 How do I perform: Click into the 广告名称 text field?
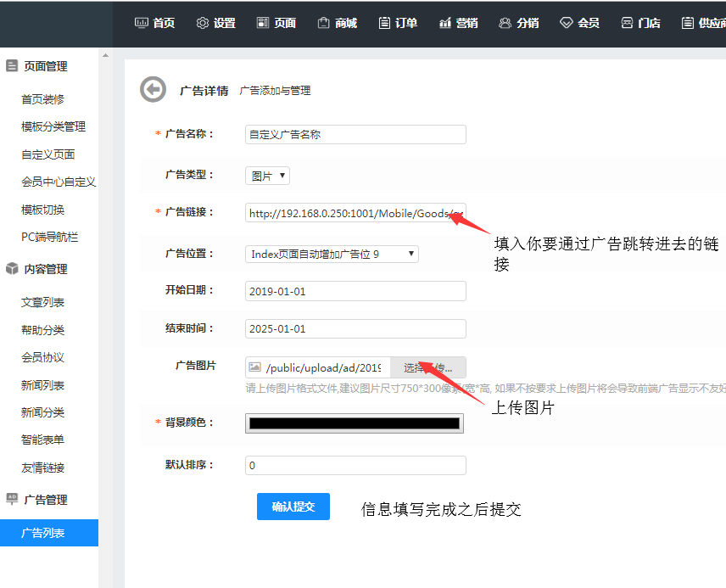355,134
